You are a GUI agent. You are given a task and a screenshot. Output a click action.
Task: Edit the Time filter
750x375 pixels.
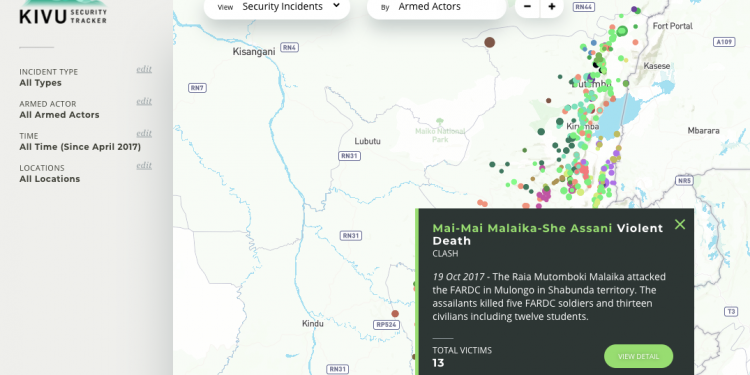click(x=144, y=133)
